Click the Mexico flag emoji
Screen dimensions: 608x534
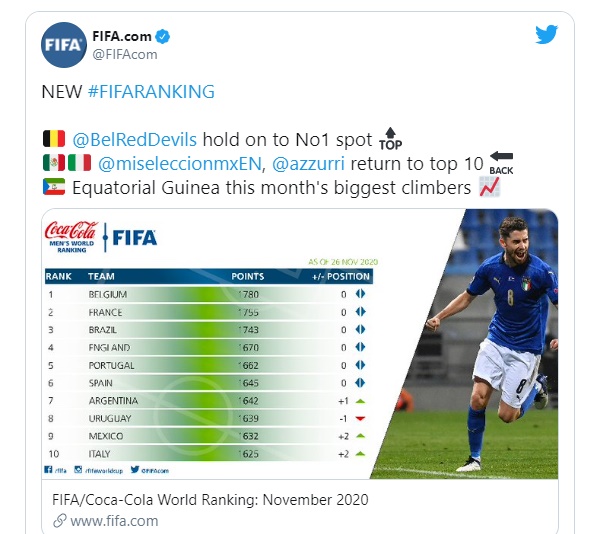(x=53, y=162)
